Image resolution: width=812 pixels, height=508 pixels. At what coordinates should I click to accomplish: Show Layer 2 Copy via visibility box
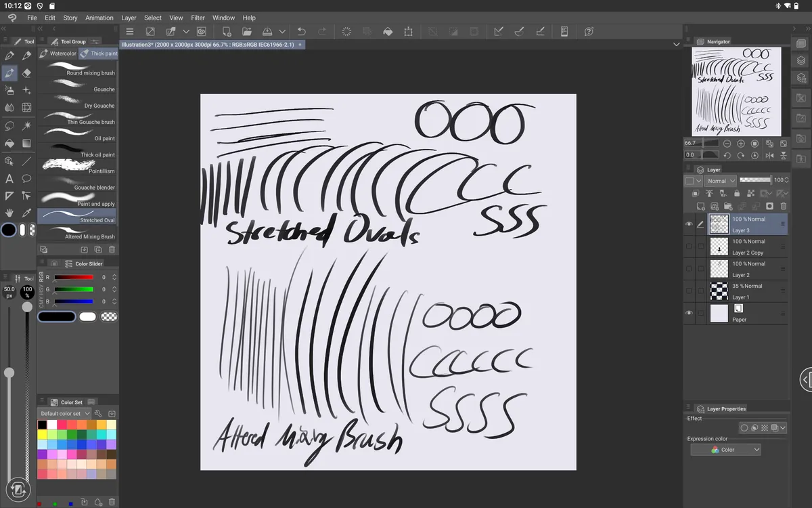(689, 247)
